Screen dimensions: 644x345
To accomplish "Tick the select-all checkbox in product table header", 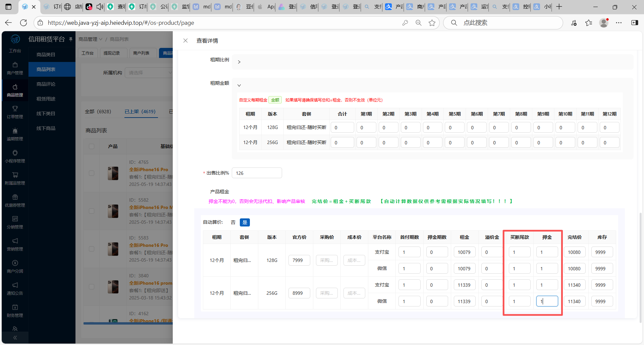I will pyautogui.click(x=92, y=146).
